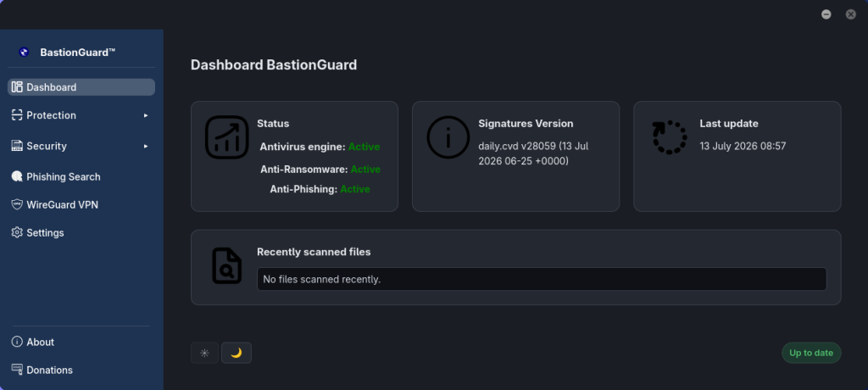Click the WireGuard VPN shield icon

click(17, 204)
